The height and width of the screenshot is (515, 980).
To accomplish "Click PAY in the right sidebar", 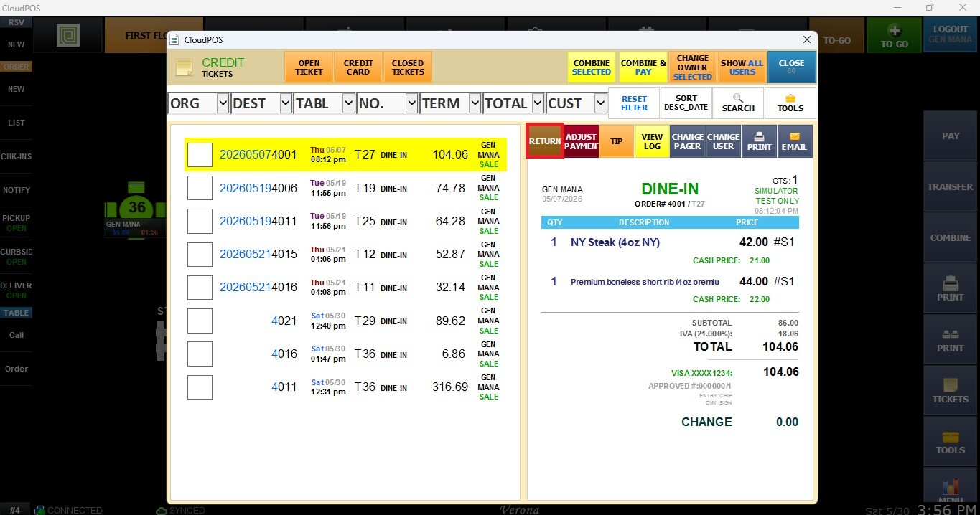I will pos(951,136).
